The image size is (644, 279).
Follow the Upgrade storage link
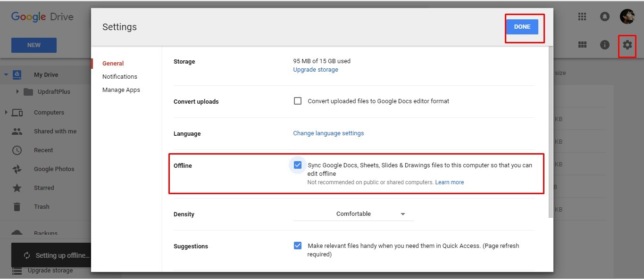coord(316,69)
